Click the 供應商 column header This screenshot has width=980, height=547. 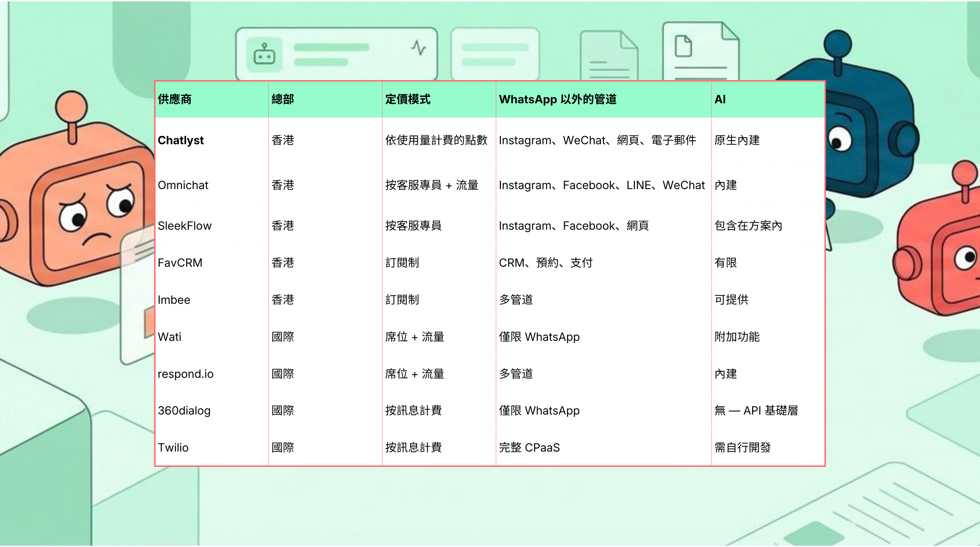point(212,99)
